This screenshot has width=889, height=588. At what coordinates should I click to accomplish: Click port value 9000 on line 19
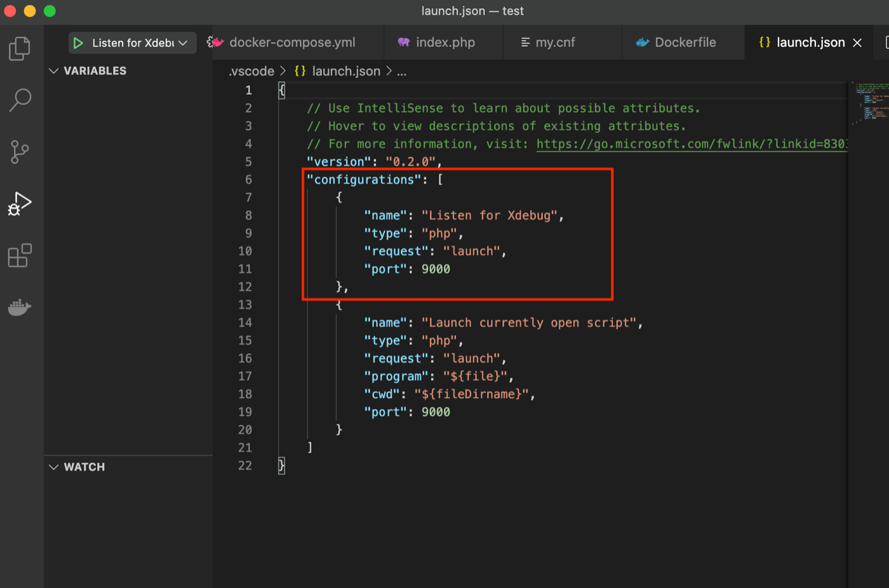(436, 412)
